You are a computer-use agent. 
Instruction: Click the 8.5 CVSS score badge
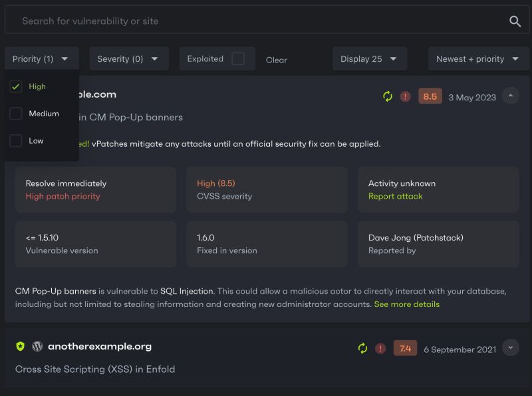[430, 96]
